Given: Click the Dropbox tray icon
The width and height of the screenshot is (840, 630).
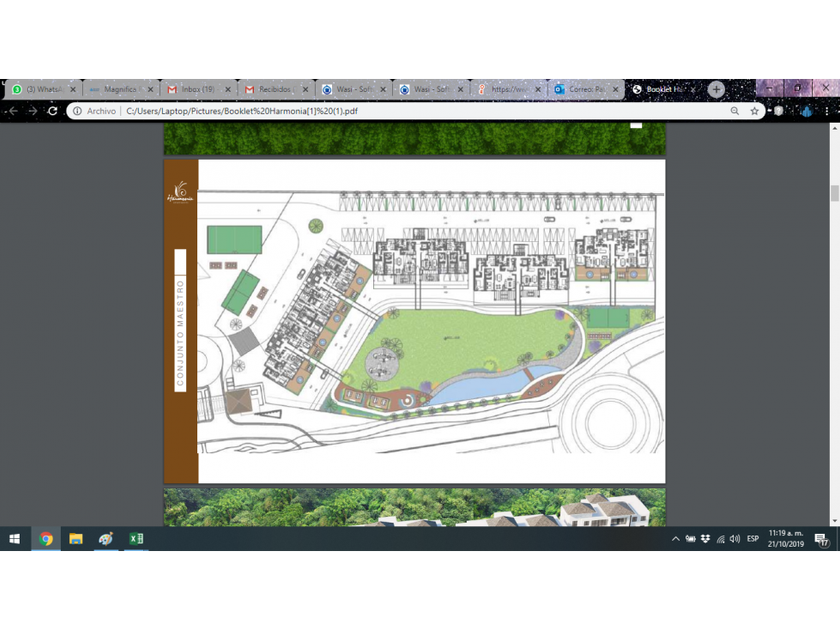Looking at the screenshot, I should click(705, 539).
